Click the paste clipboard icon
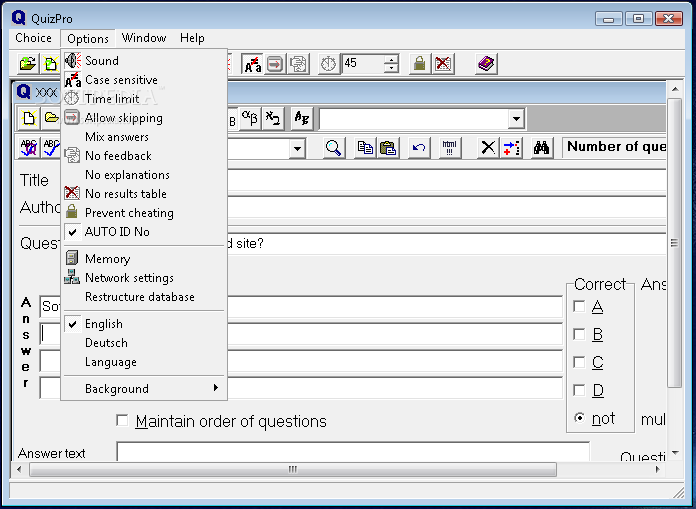Screen dimensions: 696x509 click(x=388, y=147)
